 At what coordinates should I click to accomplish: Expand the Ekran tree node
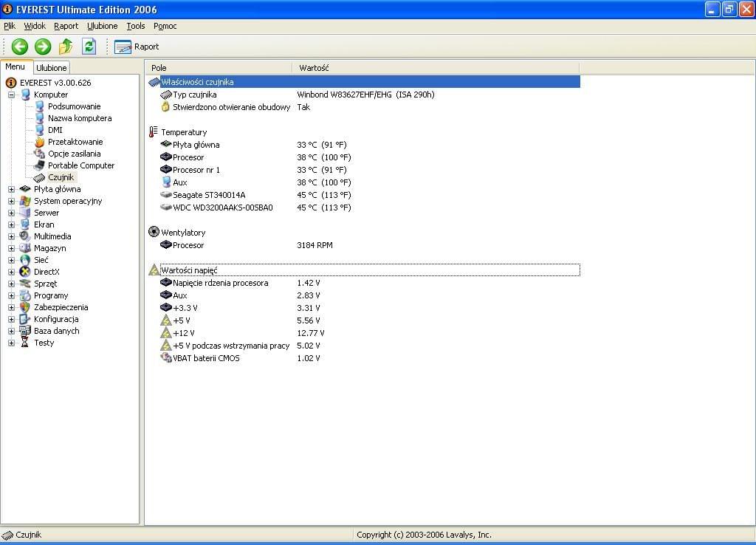12,224
